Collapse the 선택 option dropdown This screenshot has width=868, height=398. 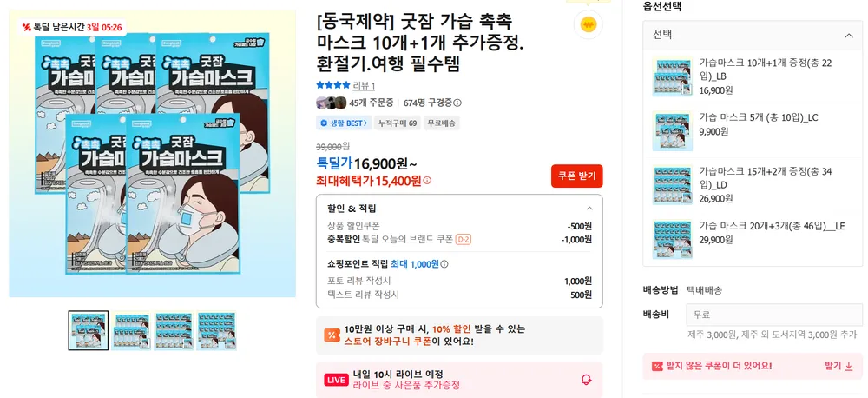pyautogui.click(x=849, y=36)
